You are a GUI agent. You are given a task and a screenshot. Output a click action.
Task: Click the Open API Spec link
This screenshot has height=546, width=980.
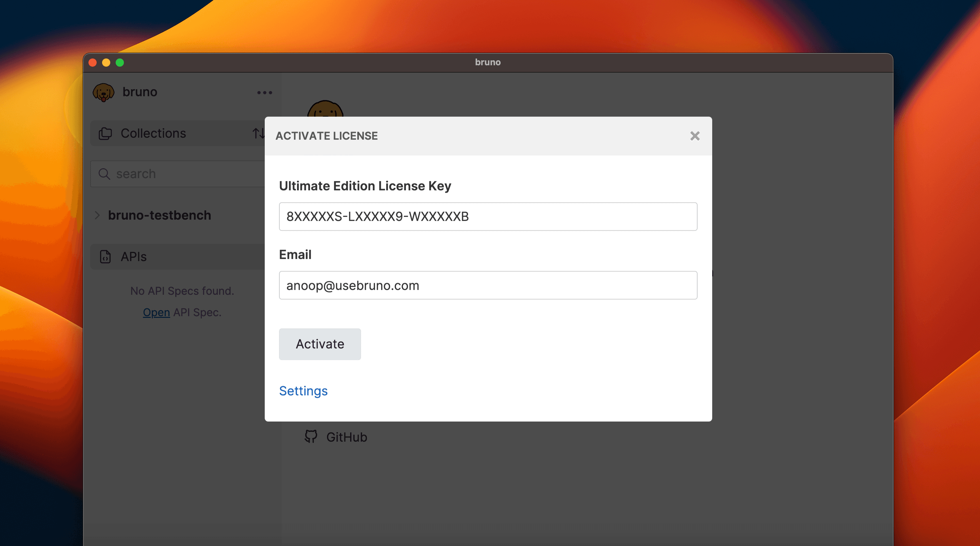[x=157, y=312]
